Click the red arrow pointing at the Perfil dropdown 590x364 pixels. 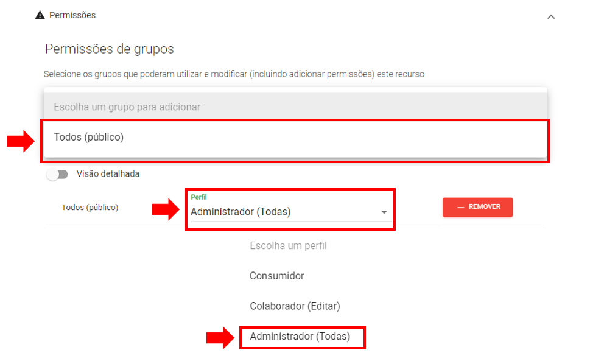pos(165,210)
